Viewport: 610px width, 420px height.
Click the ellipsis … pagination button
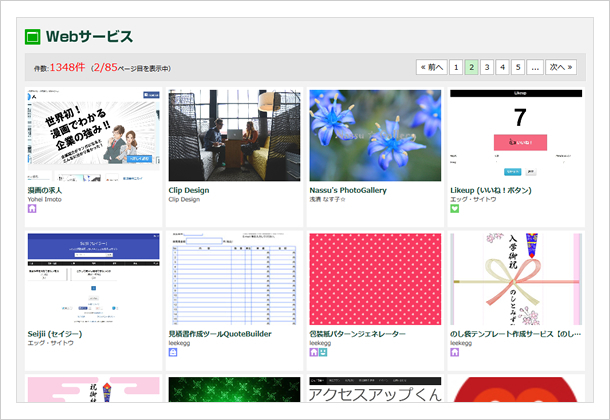535,67
